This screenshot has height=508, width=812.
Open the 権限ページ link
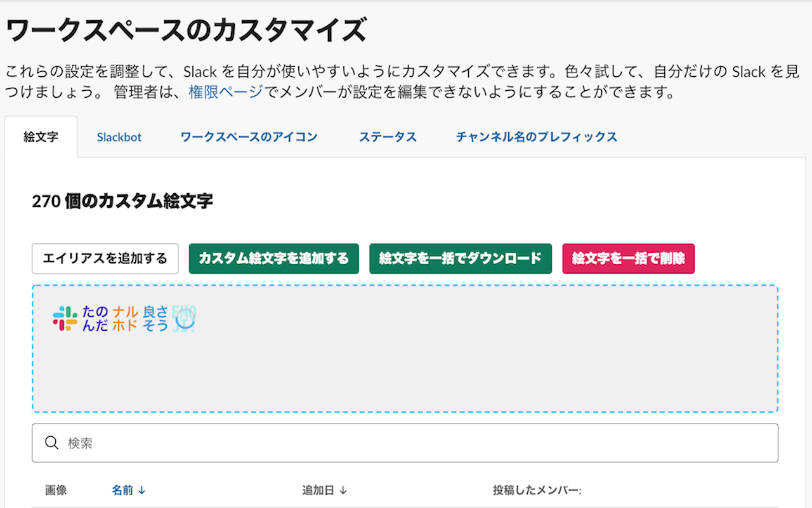coord(226,92)
